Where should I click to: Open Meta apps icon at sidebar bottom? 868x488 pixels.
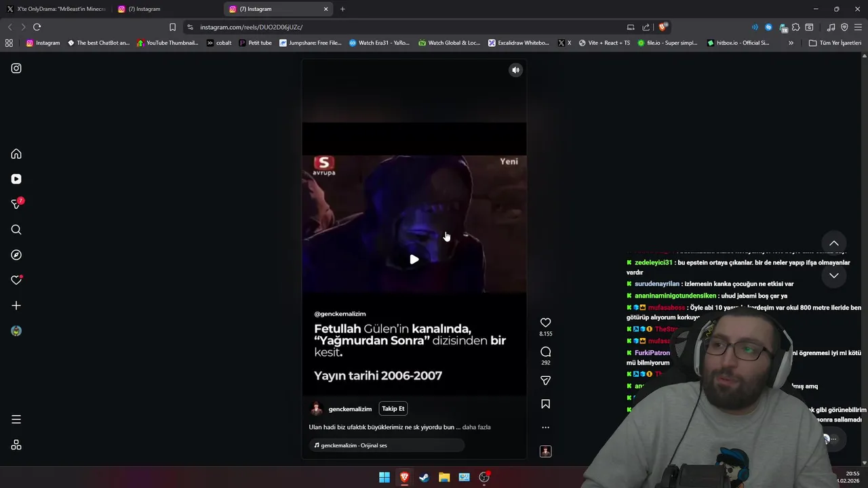(16, 445)
